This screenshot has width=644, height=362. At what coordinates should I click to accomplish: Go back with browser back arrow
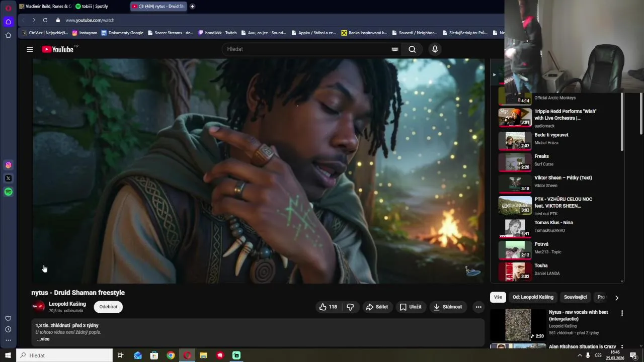coord(23,20)
